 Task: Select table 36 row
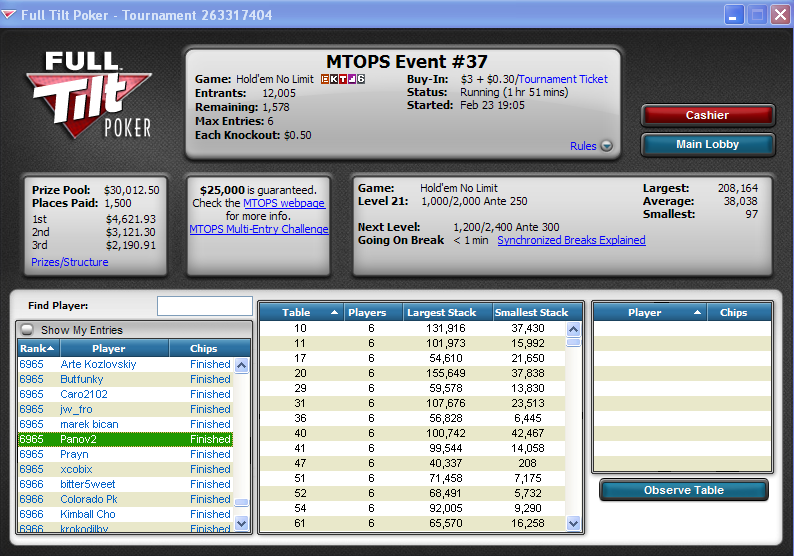tap(413, 418)
